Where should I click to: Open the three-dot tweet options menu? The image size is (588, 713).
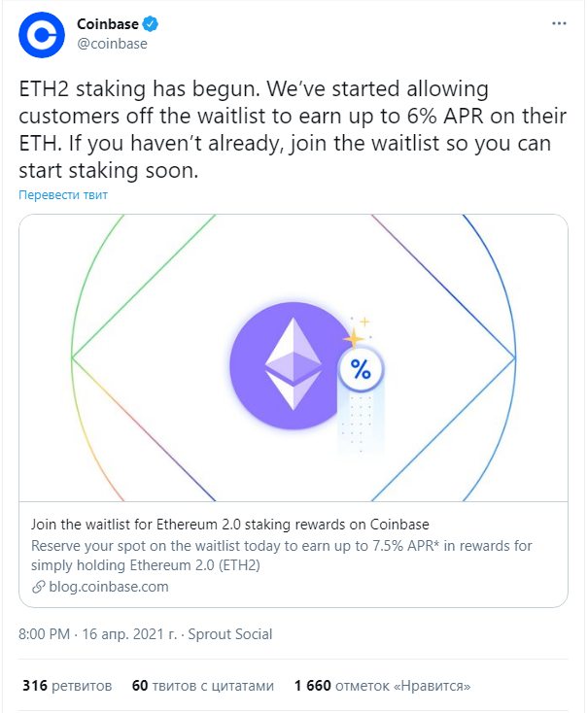tap(559, 23)
